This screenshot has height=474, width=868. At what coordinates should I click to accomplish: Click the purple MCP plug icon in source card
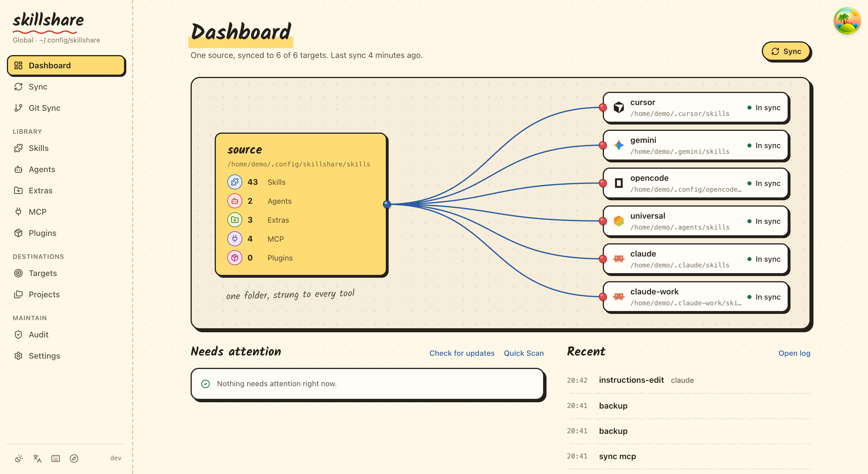tap(235, 238)
